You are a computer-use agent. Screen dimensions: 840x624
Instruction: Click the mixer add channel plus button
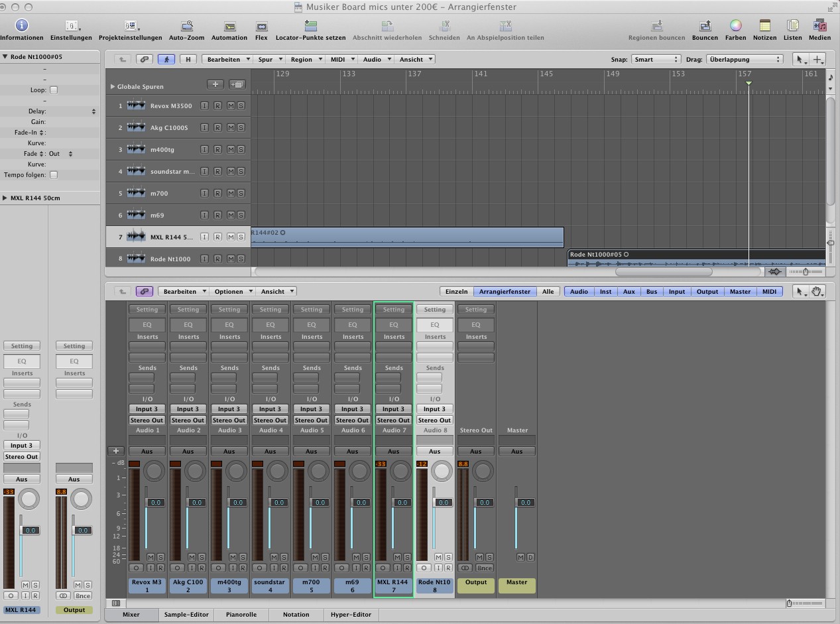[115, 451]
